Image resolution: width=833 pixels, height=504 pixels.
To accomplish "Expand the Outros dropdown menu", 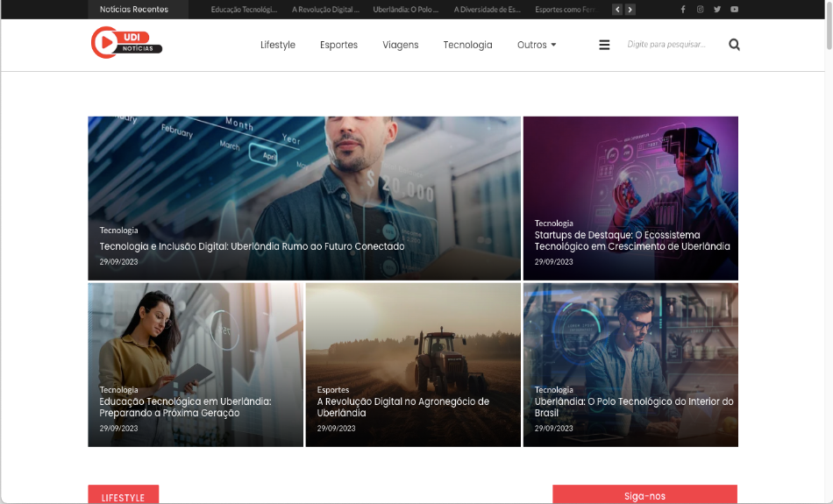I will [x=536, y=45].
